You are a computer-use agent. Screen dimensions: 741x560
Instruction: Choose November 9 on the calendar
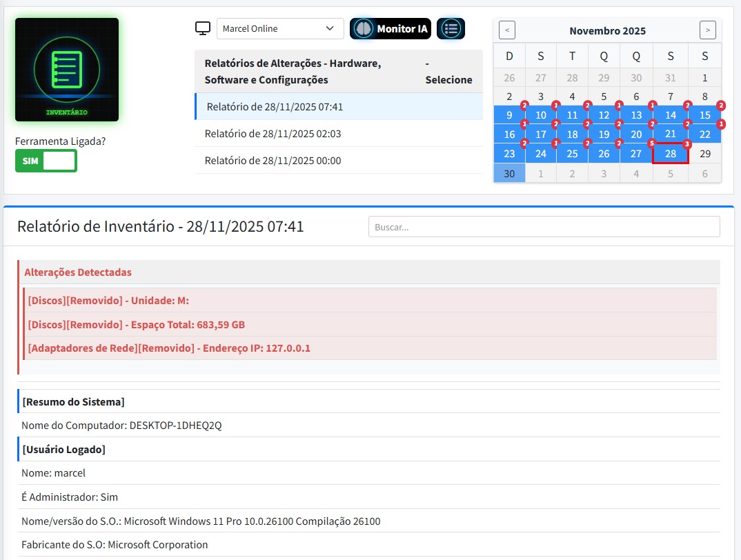(509, 115)
